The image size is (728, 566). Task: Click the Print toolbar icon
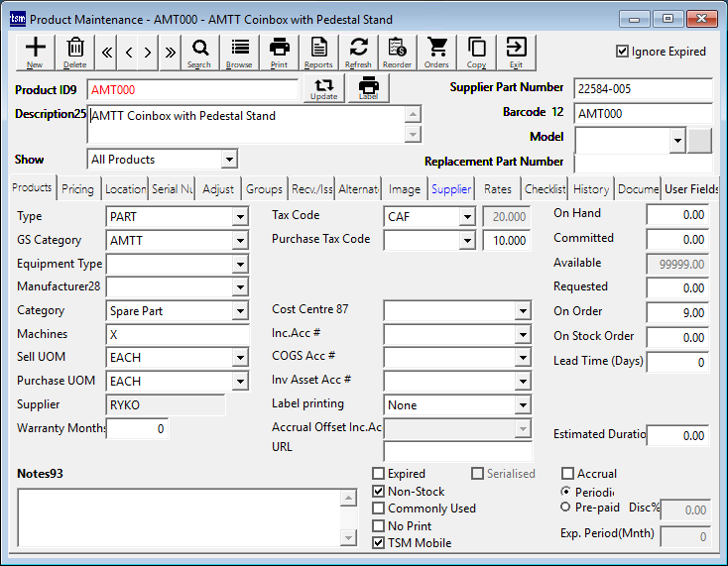coord(280,52)
